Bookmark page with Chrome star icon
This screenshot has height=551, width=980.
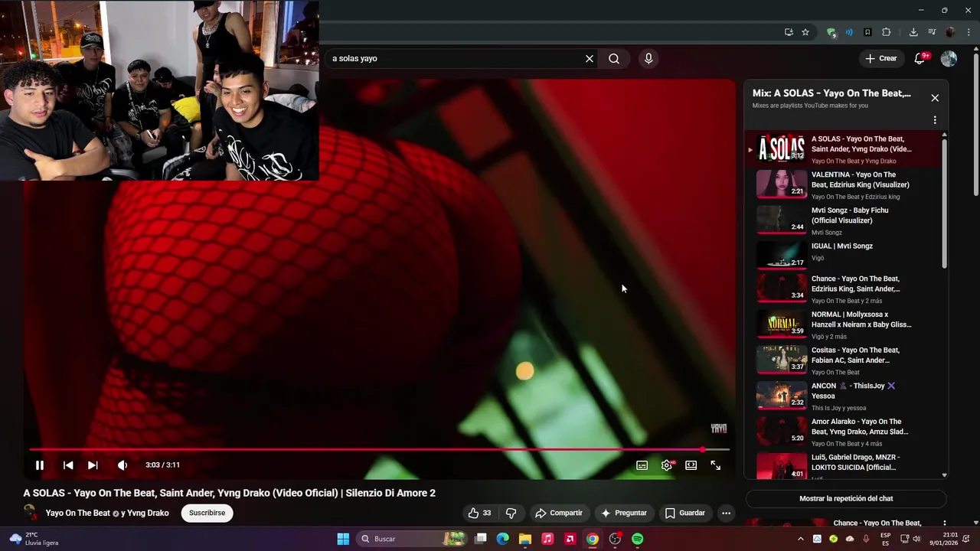pos(805,32)
